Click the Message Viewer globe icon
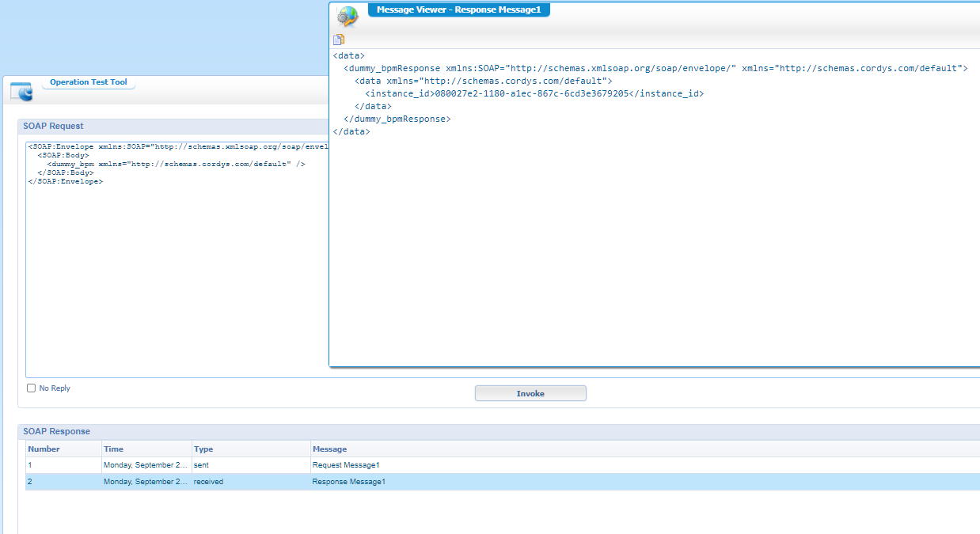980x534 pixels. point(347,17)
